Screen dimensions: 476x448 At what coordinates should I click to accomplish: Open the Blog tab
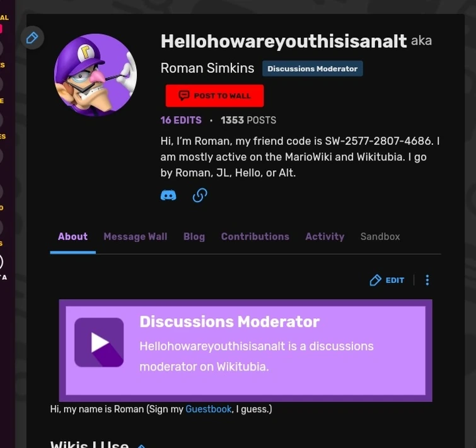point(194,236)
